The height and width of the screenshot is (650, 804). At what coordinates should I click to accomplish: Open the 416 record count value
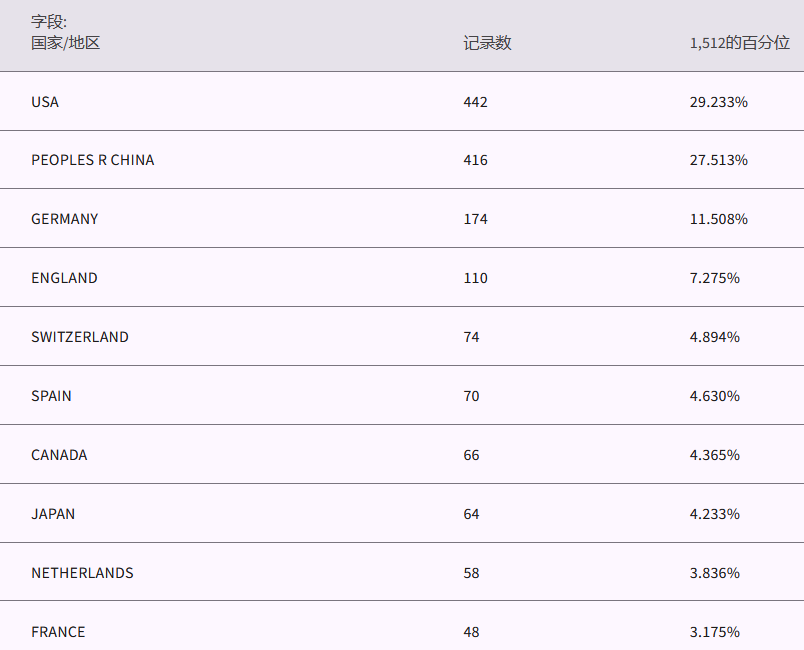pyautogui.click(x=475, y=160)
